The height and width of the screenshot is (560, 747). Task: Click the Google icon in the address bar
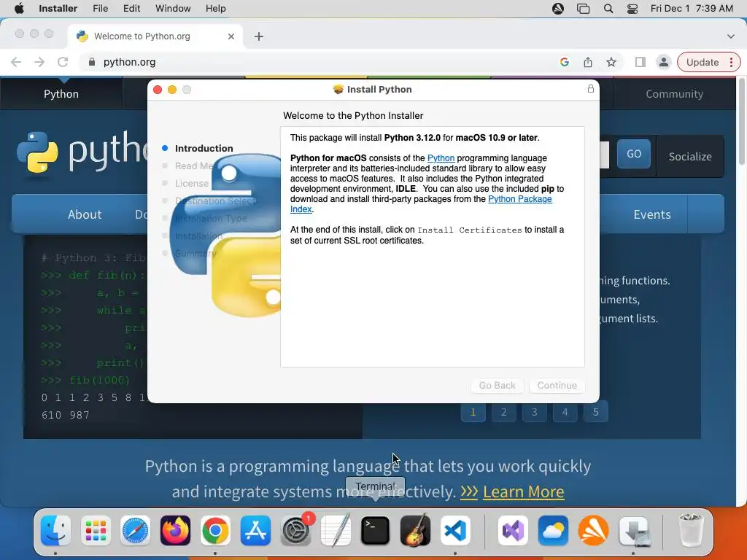[x=565, y=62]
